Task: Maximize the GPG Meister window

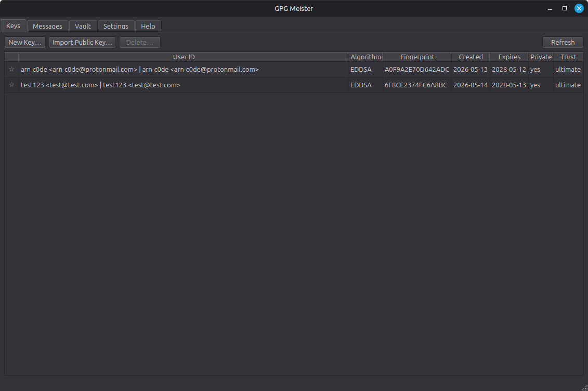Action: click(565, 8)
